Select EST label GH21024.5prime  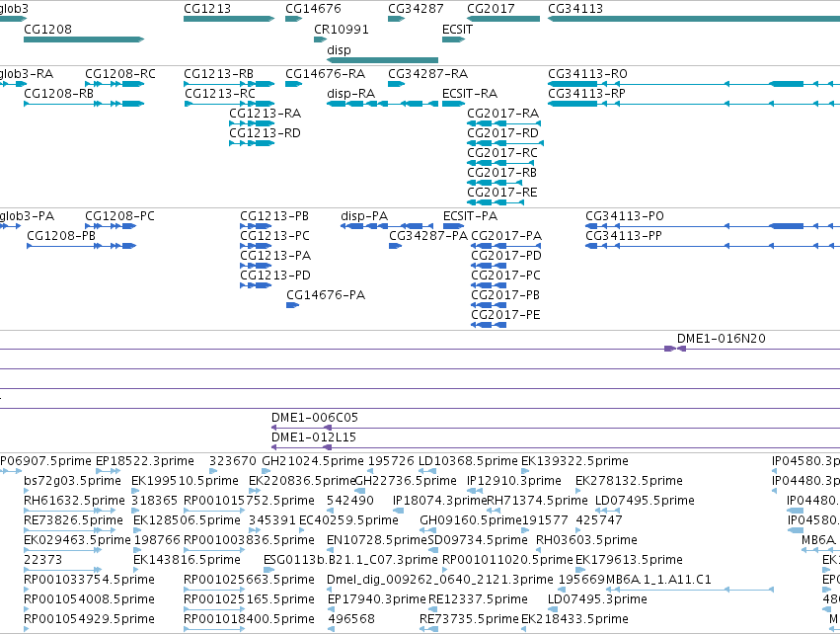click(313, 461)
